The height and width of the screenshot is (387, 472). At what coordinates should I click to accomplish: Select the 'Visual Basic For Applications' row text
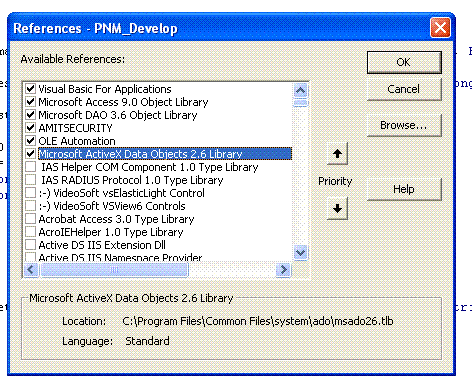click(105, 89)
